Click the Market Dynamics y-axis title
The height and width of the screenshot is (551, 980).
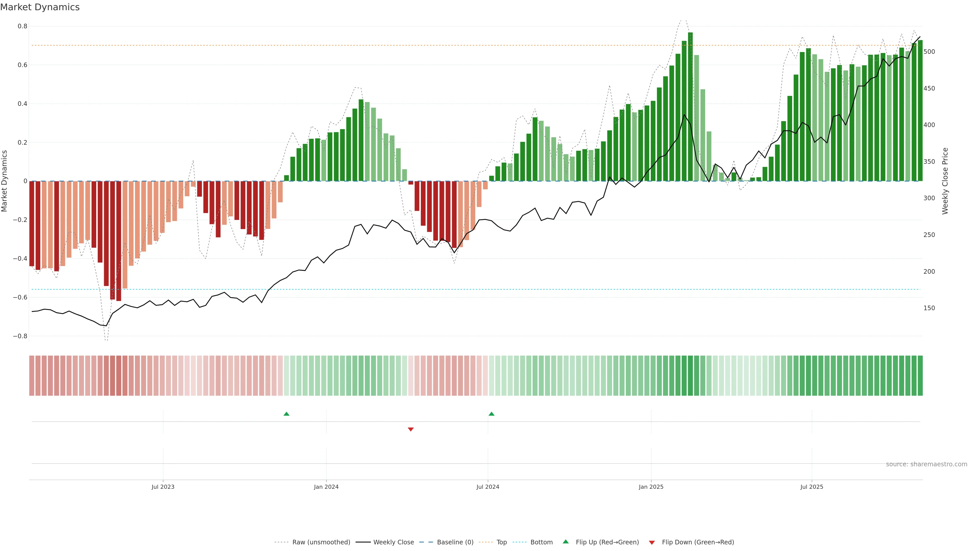pos(5,181)
